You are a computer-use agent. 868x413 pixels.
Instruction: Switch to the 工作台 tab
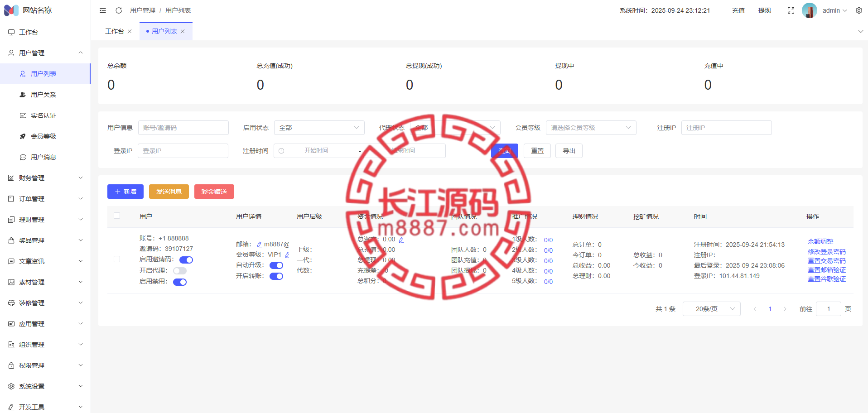115,31
